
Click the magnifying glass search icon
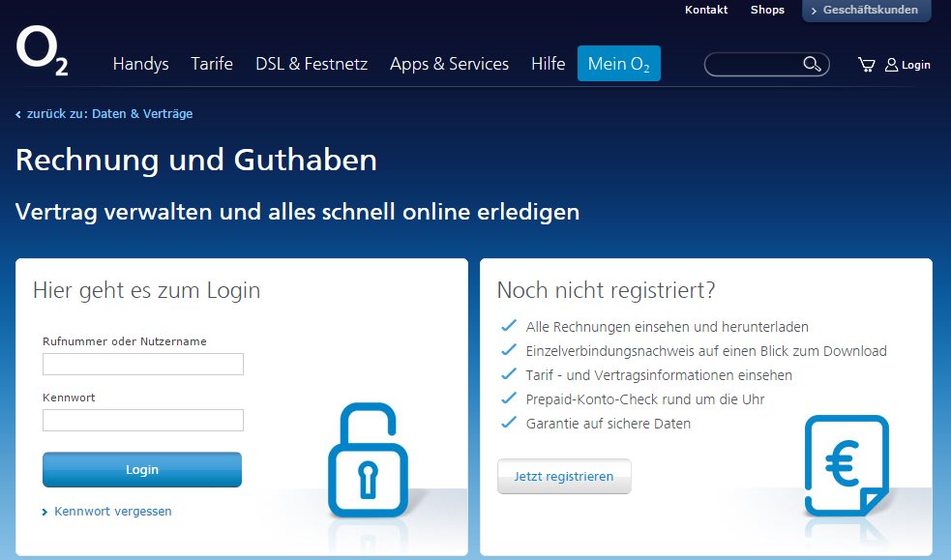pyautogui.click(x=812, y=63)
